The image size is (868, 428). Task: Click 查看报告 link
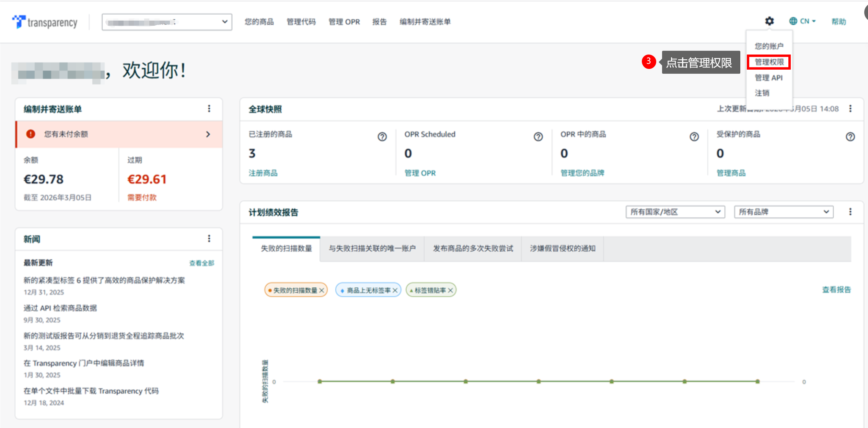[x=836, y=290]
